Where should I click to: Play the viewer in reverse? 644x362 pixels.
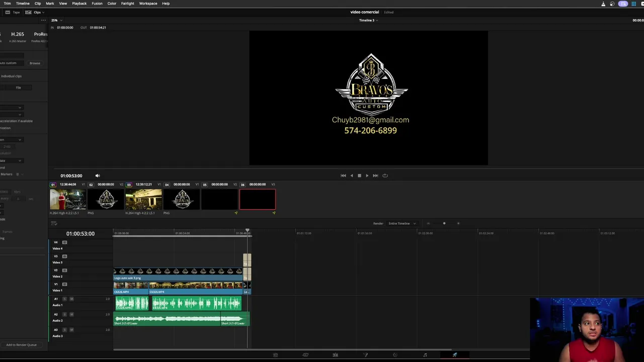click(x=351, y=175)
